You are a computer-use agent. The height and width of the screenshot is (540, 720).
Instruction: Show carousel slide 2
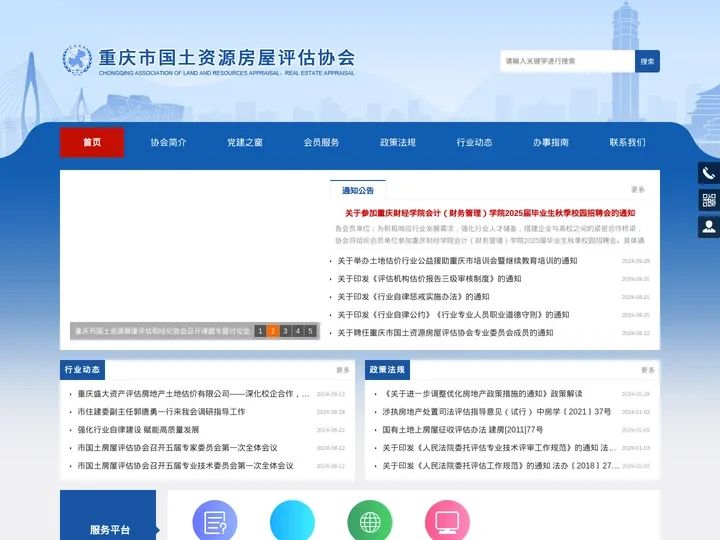[x=273, y=331]
